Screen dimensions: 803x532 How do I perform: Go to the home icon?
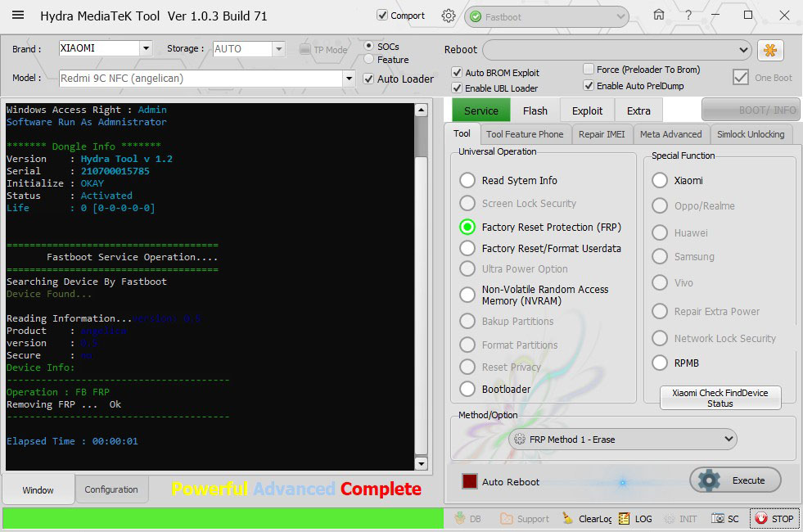(x=659, y=15)
